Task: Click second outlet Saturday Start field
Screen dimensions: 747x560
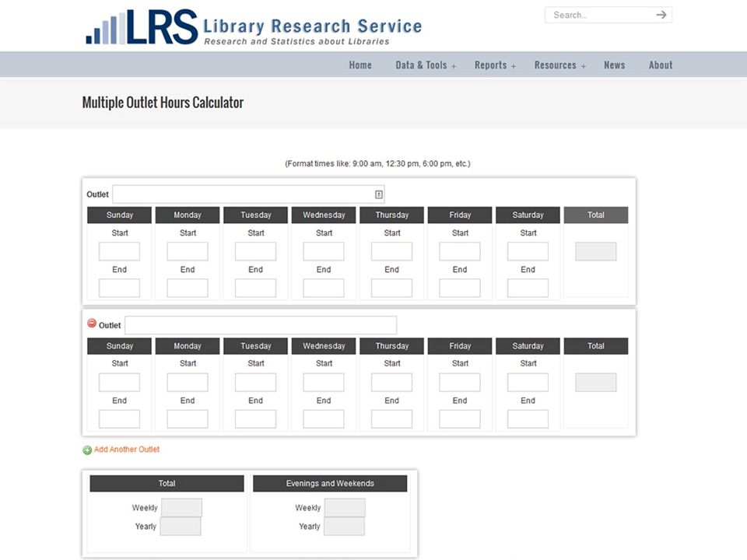Action: (528, 383)
